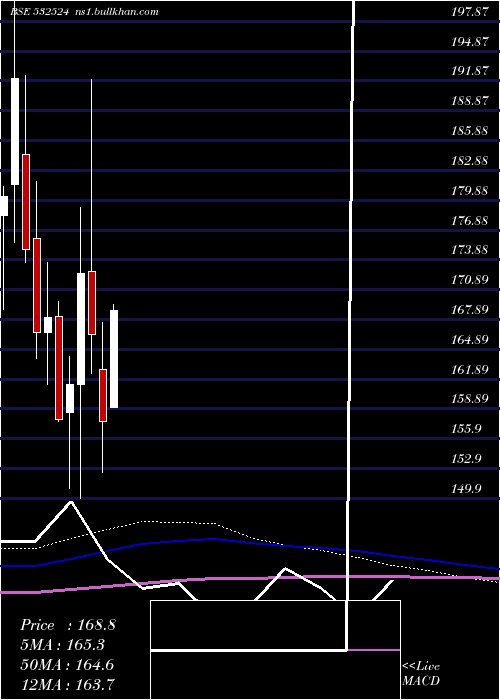Select the 173.88 price axis label
This screenshot has height=700, width=500.
(x=469, y=250)
